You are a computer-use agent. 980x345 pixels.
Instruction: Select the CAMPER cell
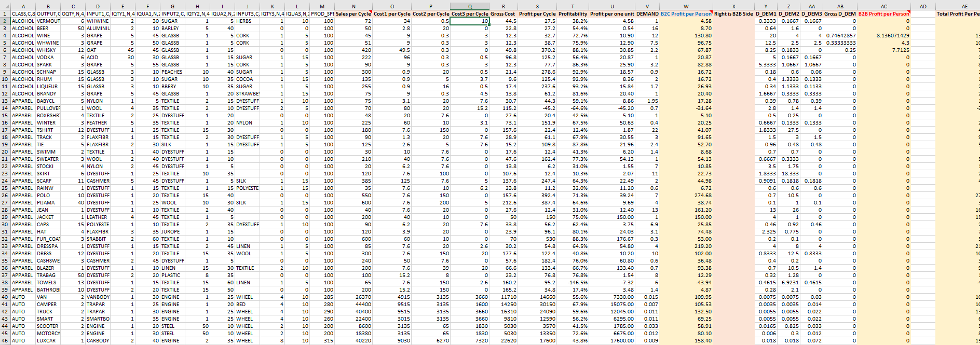click(48, 305)
